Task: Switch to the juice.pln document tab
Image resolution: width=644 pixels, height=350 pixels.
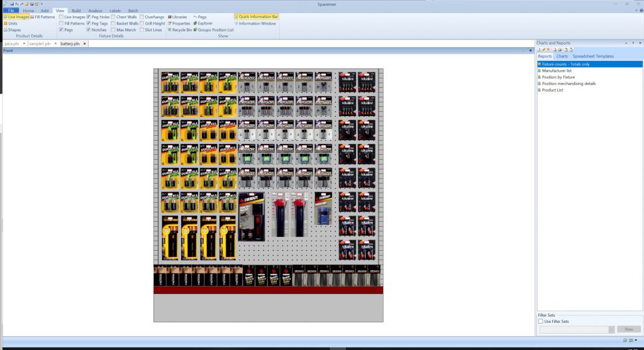Action: pyautogui.click(x=11, y=43)
